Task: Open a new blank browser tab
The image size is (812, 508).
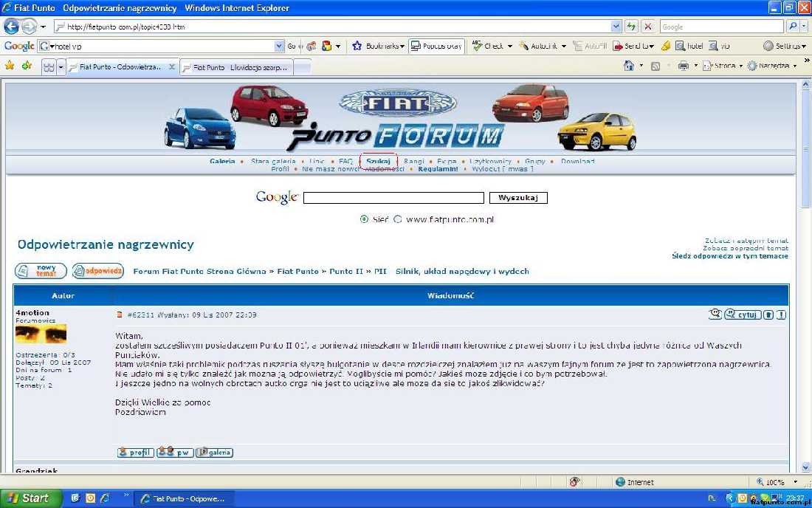Action: click(303, 67)
